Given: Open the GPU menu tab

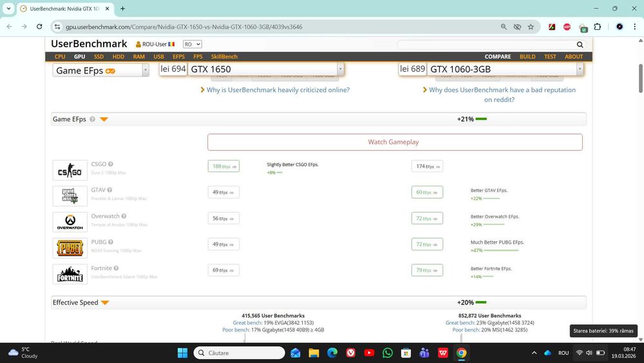Looking at the screenshot, I should pos(79,57).
